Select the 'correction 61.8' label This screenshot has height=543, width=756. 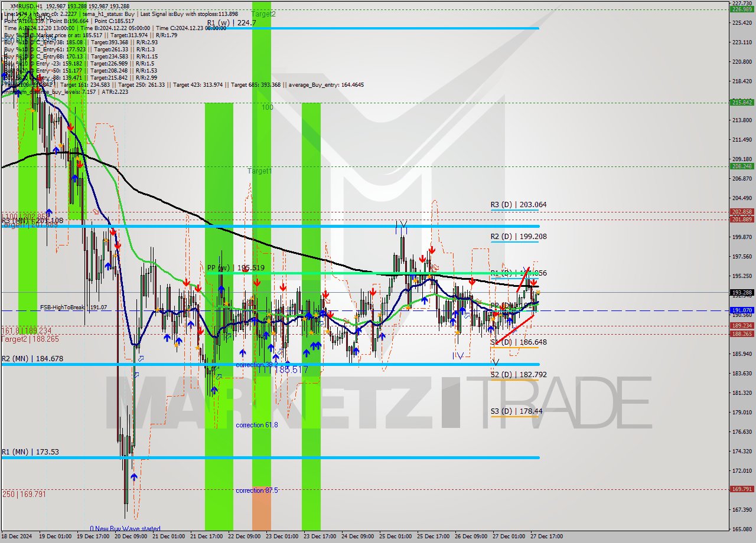pyautogui.click(x=257, y=425)
